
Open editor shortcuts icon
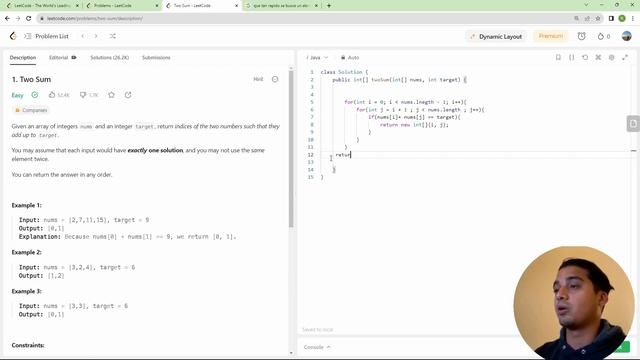[598, 58]
